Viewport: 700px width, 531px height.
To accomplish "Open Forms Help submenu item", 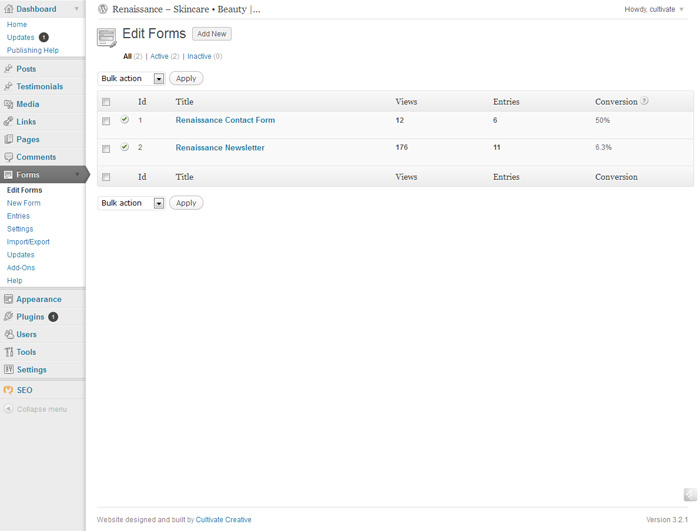I will tap(14, 280).
